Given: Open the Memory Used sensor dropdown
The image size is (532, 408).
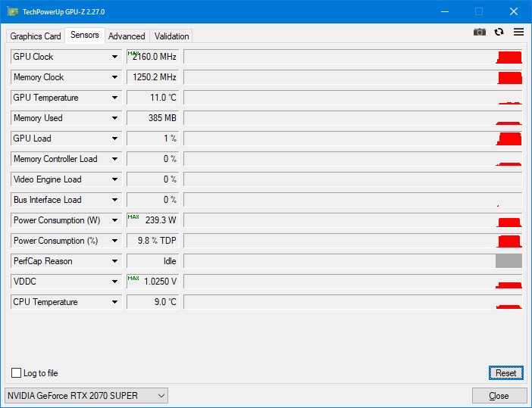Looking at the screenshot, I should (x=114, y=118).
